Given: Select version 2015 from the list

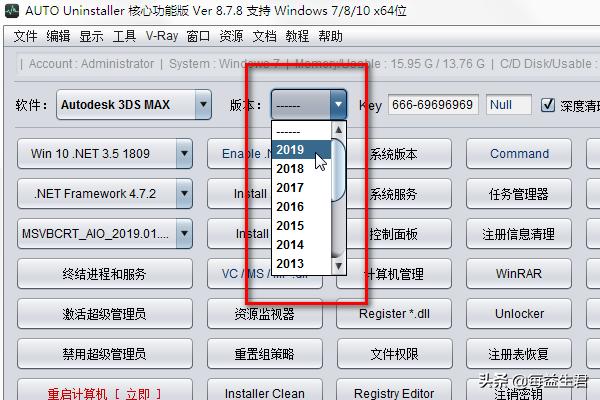Looking at the screenshot, I should (301, 226).
